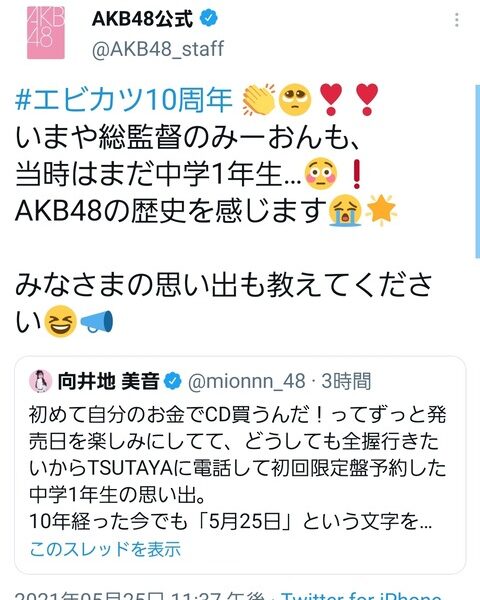Image resolution: width=480 pixels, height=600 pixels.
Task: Tap the clapping hands emoji
Action: click(258, 99)
